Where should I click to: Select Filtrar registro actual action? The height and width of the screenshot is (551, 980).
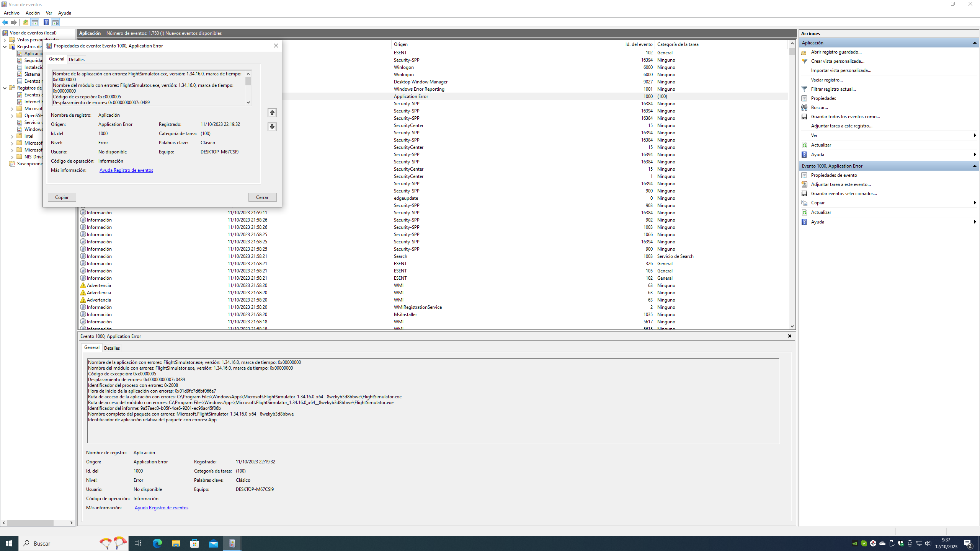(x=833, y=89)
